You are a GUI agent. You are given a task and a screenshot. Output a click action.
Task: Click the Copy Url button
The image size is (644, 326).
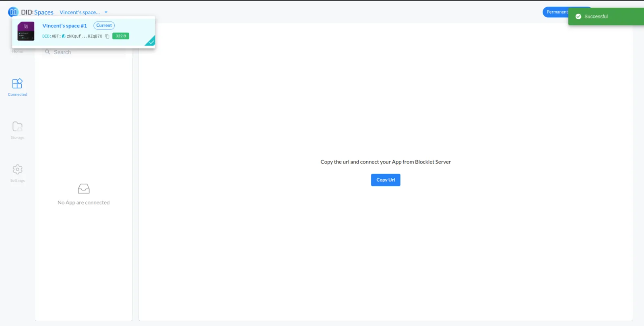pos(386,180)
